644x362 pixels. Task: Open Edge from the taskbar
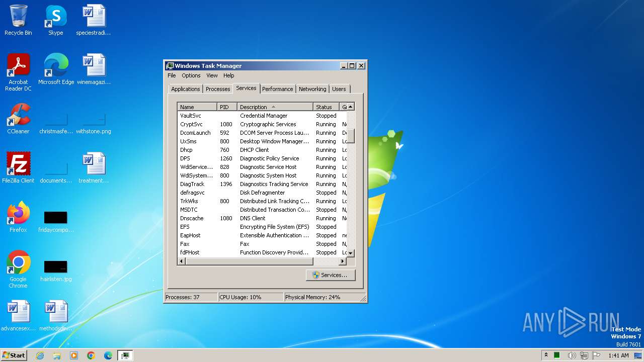click(x=108, y=355)
